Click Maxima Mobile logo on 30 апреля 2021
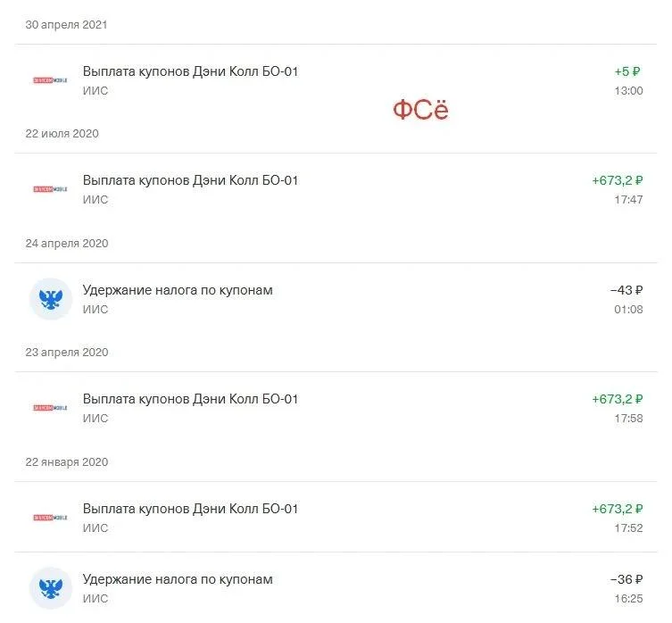This screenshot has height=623, width=672. (50, 80)
